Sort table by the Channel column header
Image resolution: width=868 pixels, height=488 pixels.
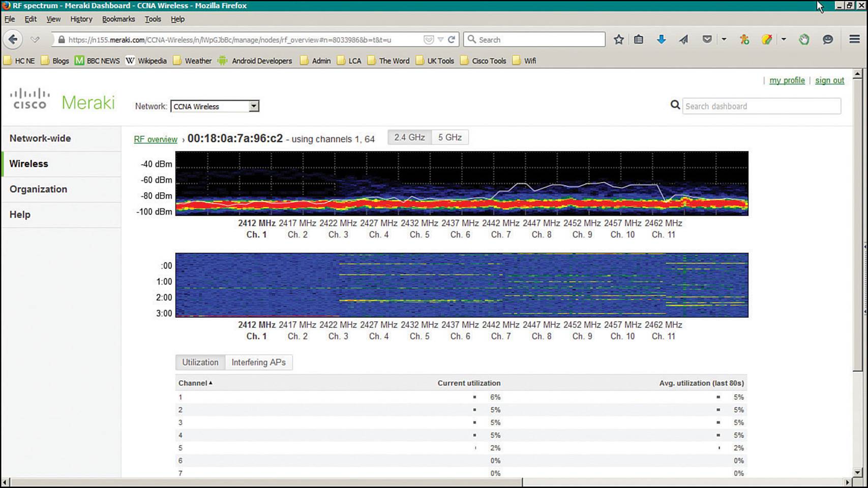click(195, 383)
